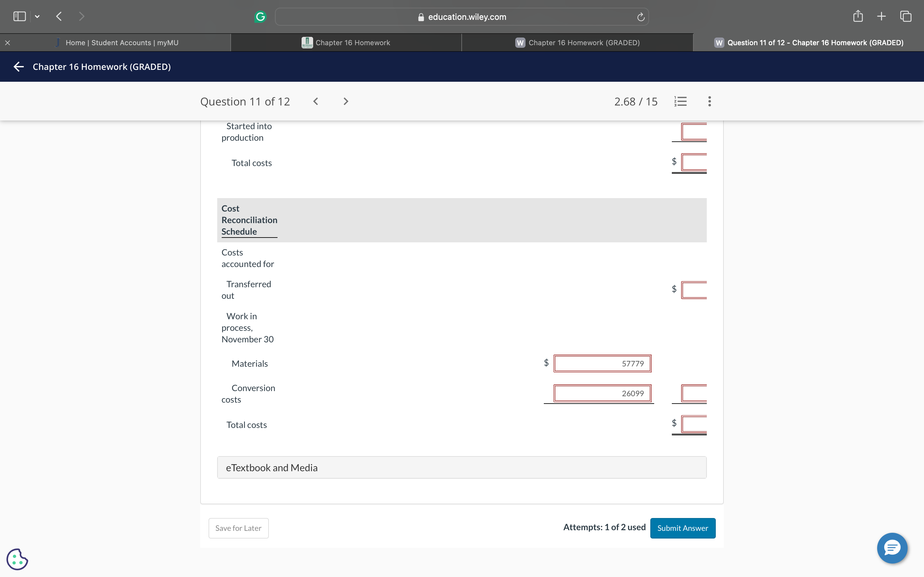Viewport: 924px width, 577px height.
Task: Show the tab overview icon
Action: point(906,16)
